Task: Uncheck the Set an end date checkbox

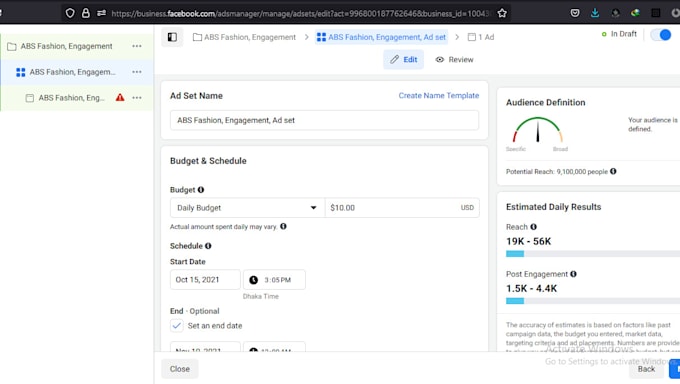Action: click(x=177, y=325)
